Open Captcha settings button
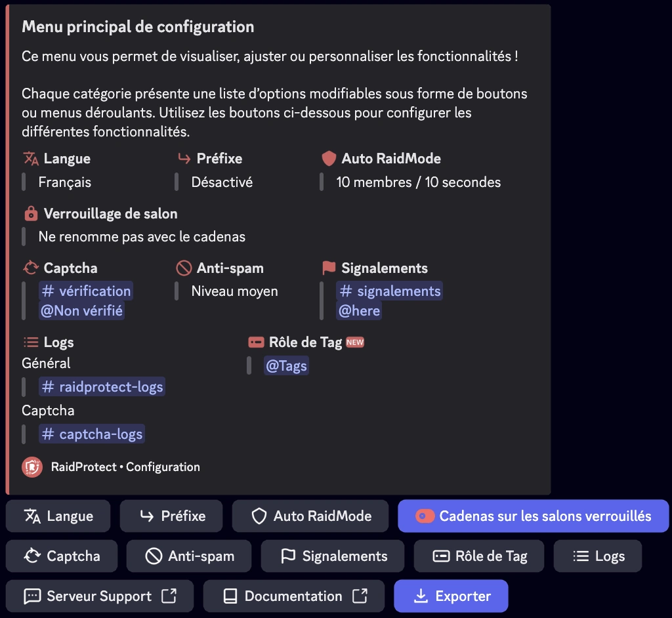 [62, 556]
